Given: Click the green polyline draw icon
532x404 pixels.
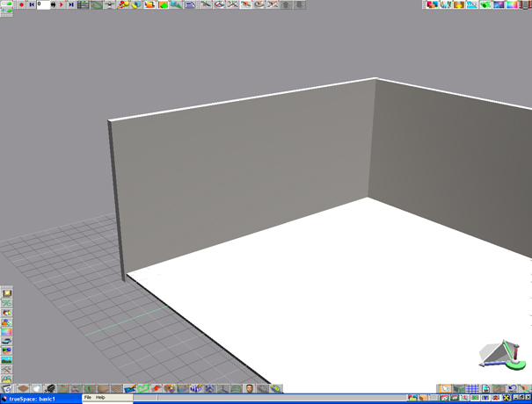Looking at the screenshot, I should [x=142, y=388].
